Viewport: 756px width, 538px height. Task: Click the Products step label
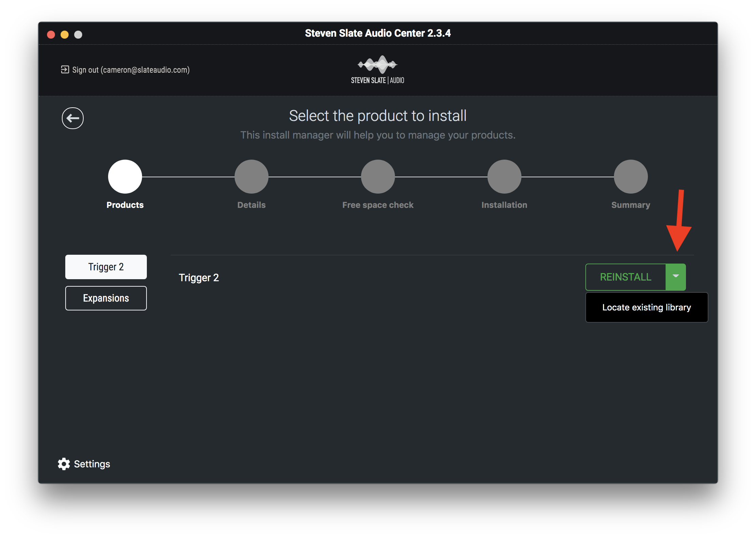[125, 205]
